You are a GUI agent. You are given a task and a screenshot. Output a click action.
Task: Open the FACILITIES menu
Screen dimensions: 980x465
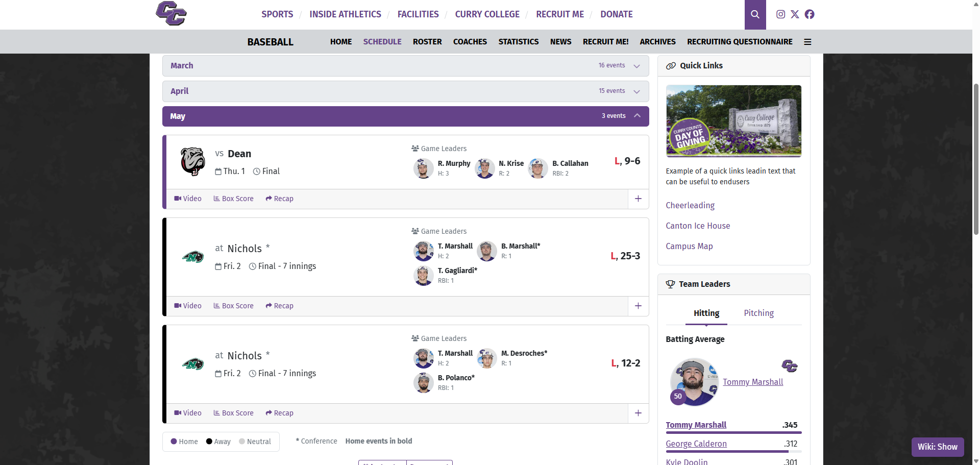point(418,14)
